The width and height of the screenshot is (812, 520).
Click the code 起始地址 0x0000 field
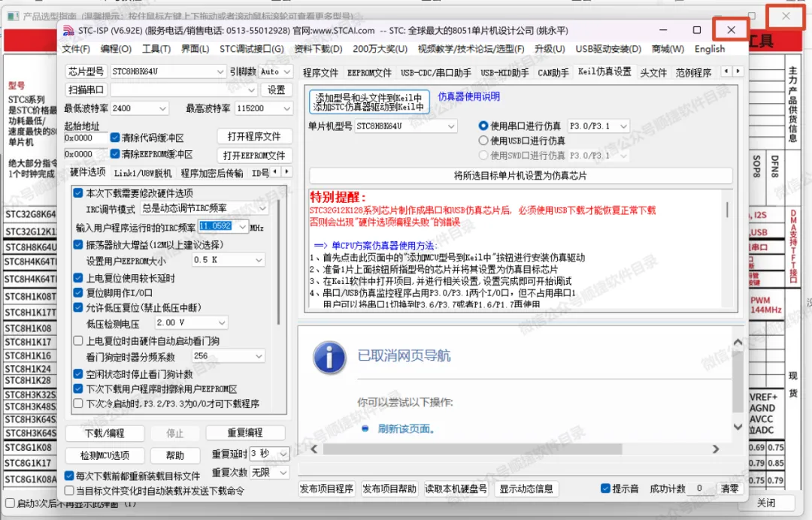[x=86, y=138]
